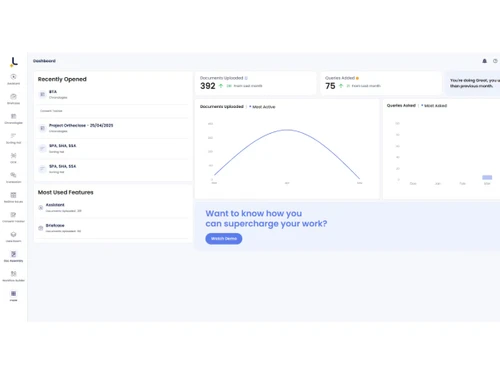Click the info icon beside Documents Uploaded stat
This screenshot has width=500, height=375.
[x=246, y=78]
